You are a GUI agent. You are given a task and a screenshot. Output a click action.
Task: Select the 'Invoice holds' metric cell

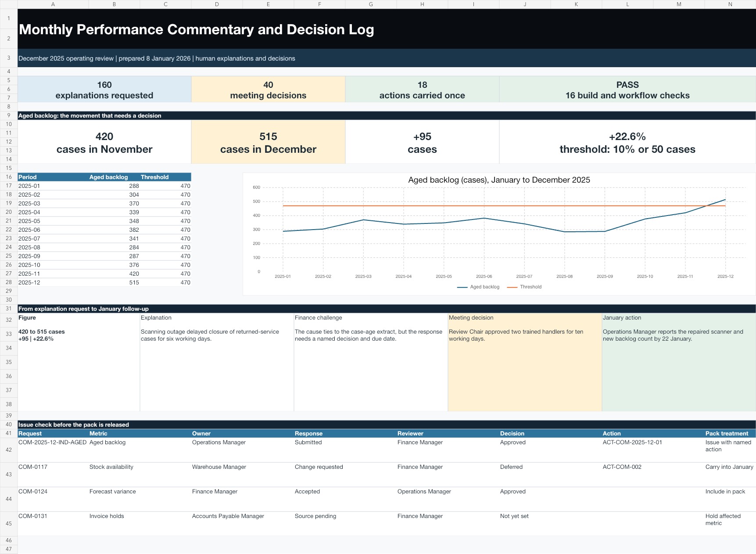pos(140,524)
